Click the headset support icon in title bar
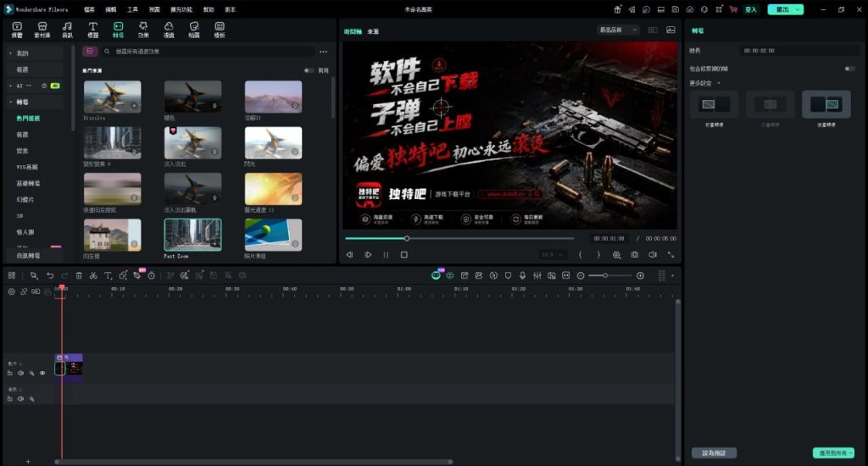 (704, 9)
